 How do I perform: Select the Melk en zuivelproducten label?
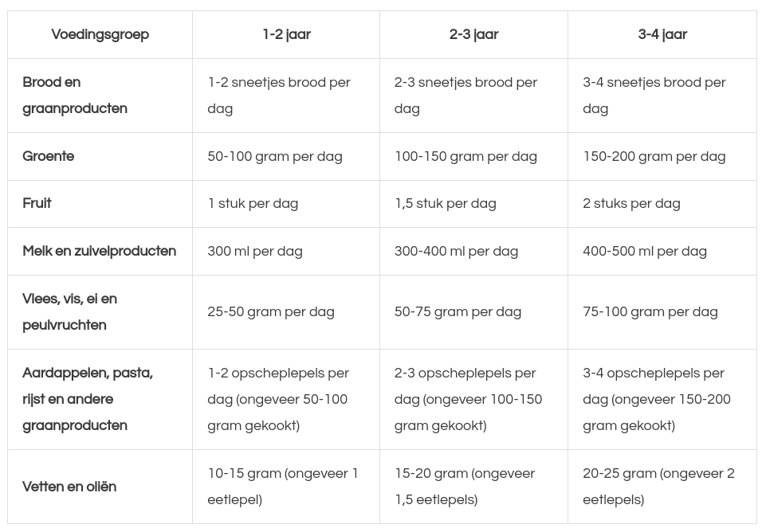[x=100, y=251]
